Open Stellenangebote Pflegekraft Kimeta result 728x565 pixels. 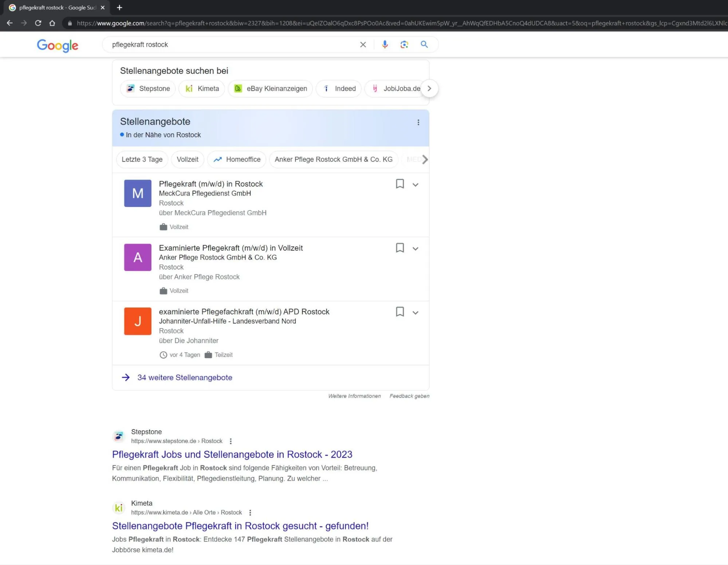(x=240, y=526)
